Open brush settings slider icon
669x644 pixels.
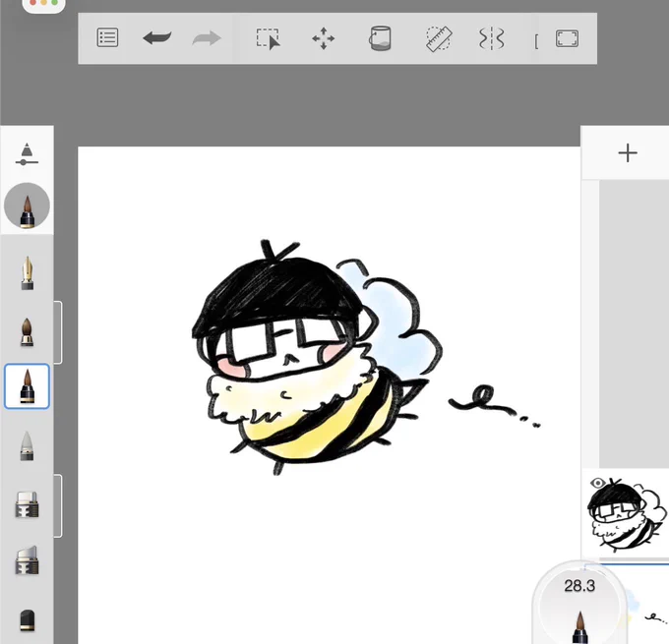point(27,154)
